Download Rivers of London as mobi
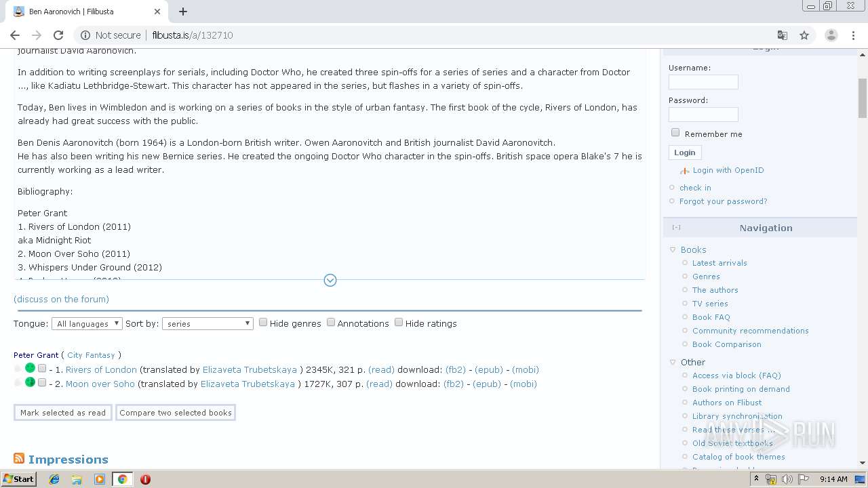 tap(526, 370)
